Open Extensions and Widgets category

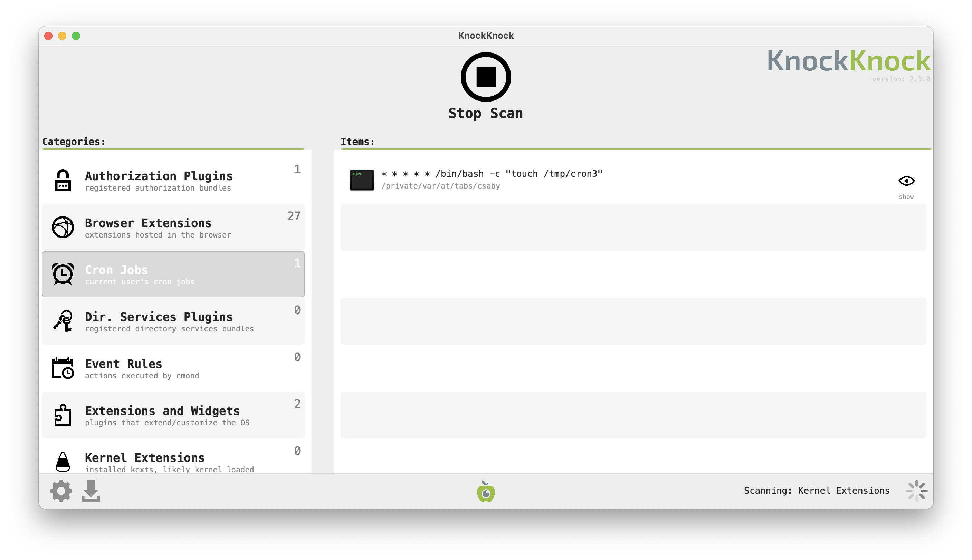point(173,415)
